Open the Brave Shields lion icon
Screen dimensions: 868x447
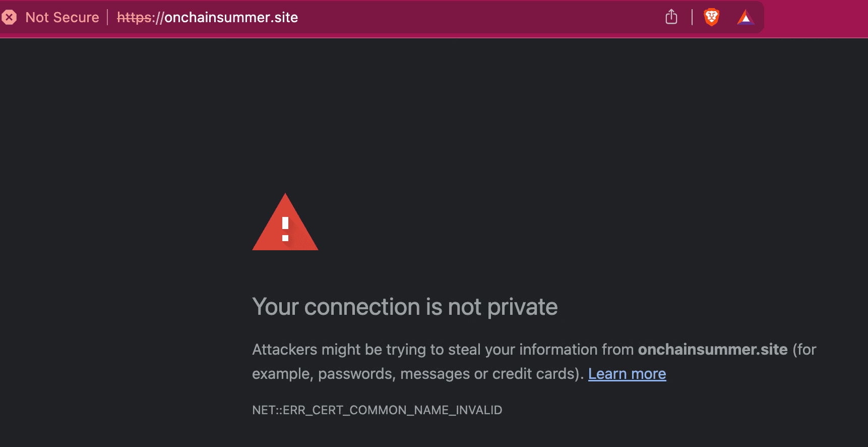711,17
